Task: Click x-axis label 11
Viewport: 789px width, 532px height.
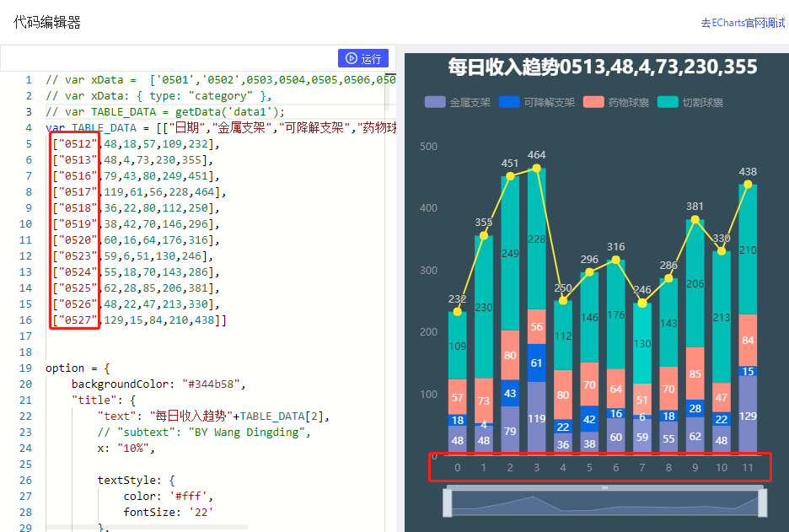Action: pyautogui.click(x=748, y=468)
